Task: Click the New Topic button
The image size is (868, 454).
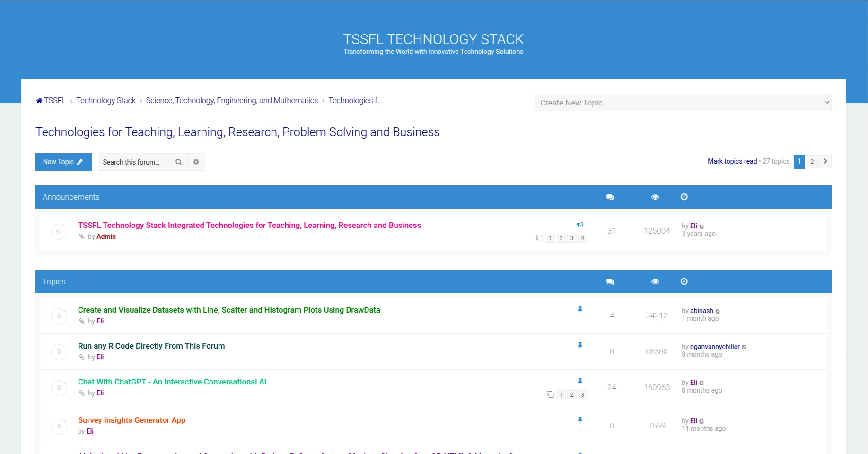Action: tap(63, 162)
